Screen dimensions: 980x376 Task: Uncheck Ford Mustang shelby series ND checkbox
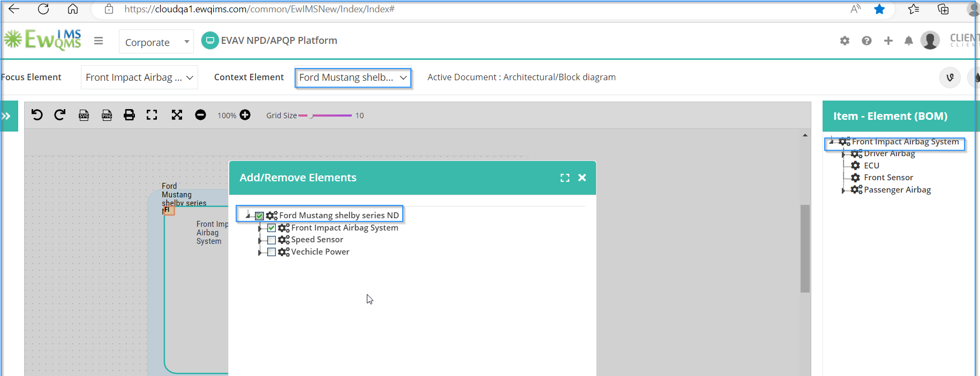pos(260,216)
